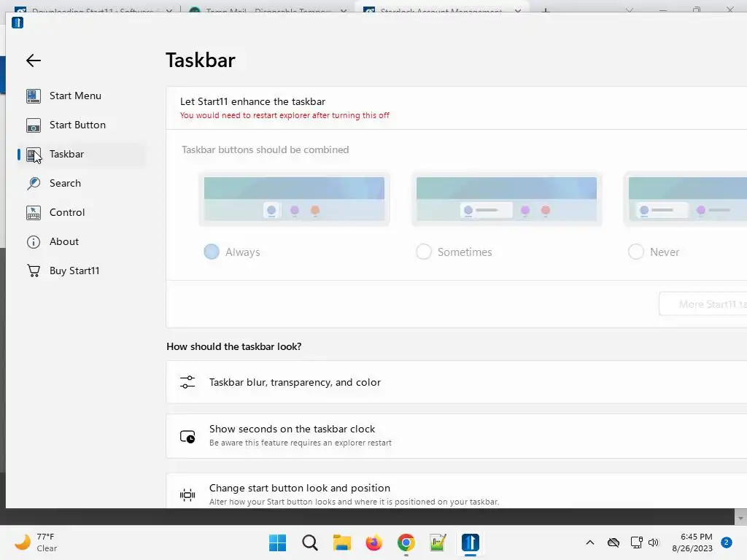This screenshot has height=560, width=747.
Task: Click the Sometimes combined taskbar preview thumbnail
Action: tap(506, 199)
